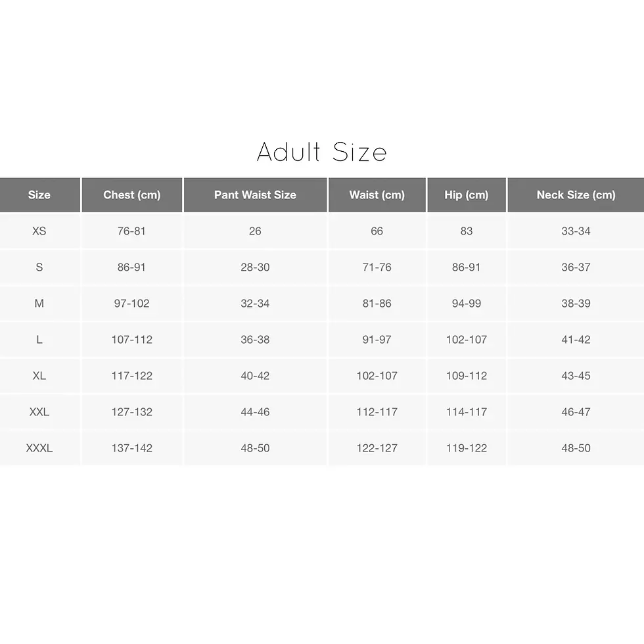Select the 91-97 waist cell
Viewport: 644px width, 644px height.
(x=377, y=340)
